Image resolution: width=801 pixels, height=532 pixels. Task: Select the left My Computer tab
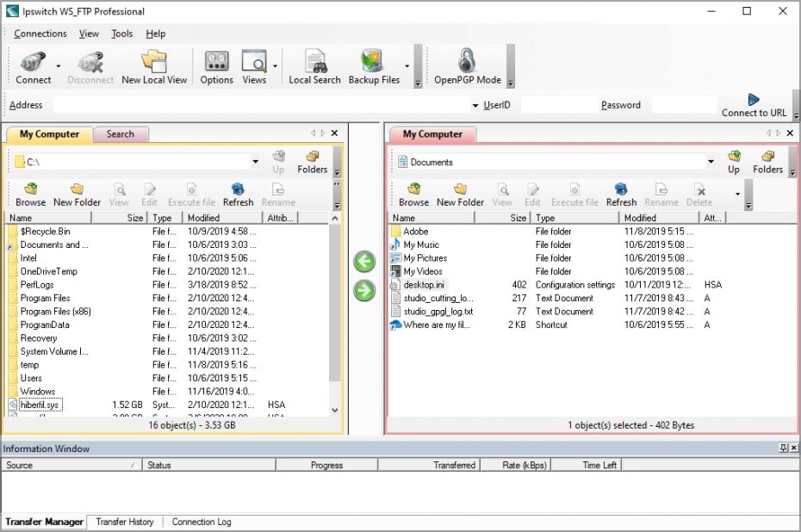click(x=50, y=134)
